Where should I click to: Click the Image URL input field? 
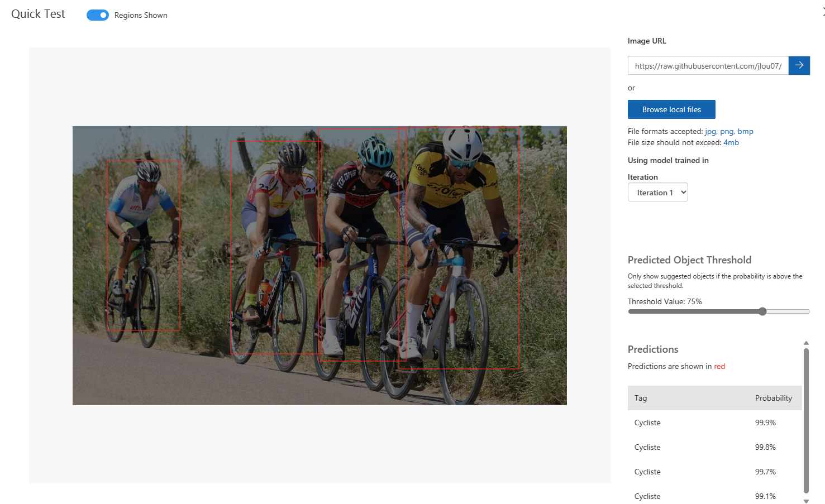708,65
